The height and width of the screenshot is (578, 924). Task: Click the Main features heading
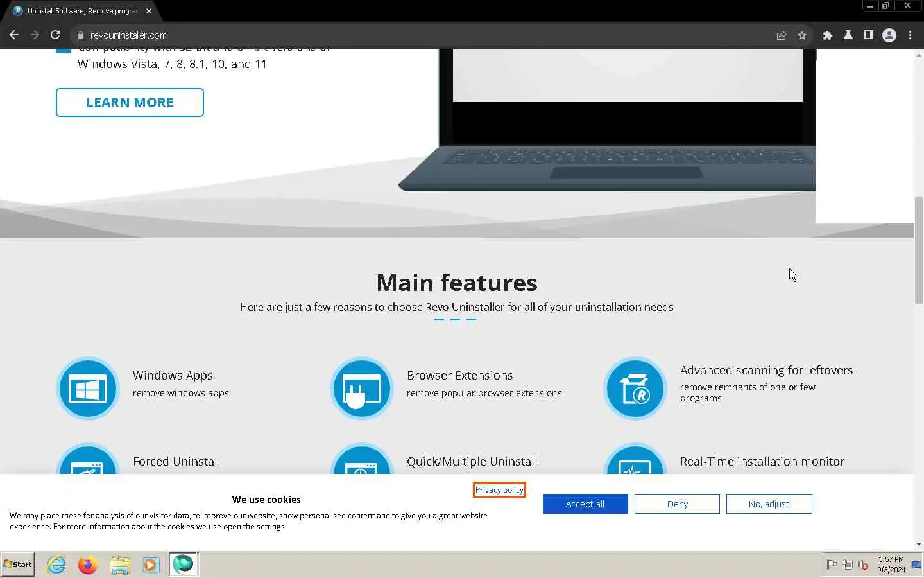pos(457,283)
